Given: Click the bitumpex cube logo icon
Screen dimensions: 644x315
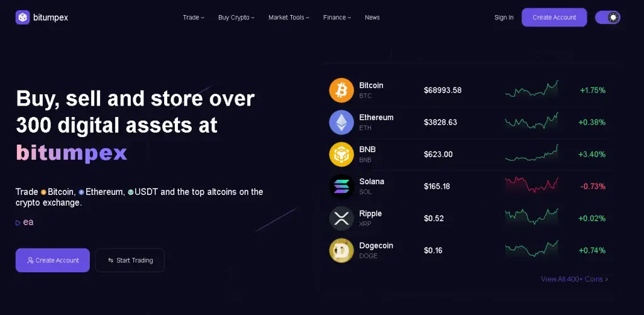Looking at the screenshot, I should coord(23,17).
